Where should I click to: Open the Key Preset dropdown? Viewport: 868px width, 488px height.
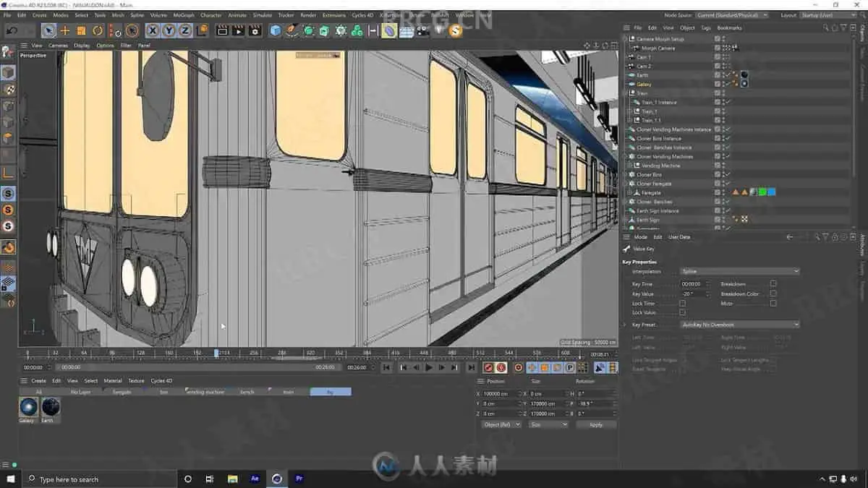coord(739,325)
